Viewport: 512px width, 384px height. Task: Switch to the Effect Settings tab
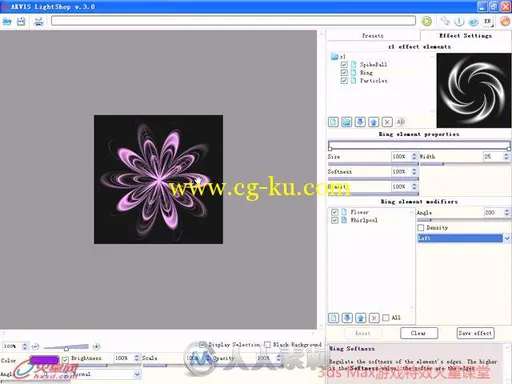pos(465,35)
